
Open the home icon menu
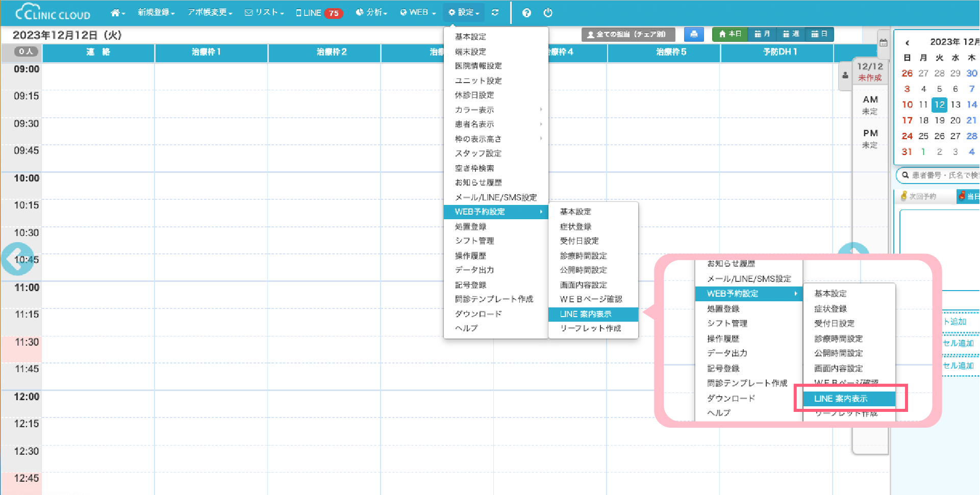coord(117,13)
